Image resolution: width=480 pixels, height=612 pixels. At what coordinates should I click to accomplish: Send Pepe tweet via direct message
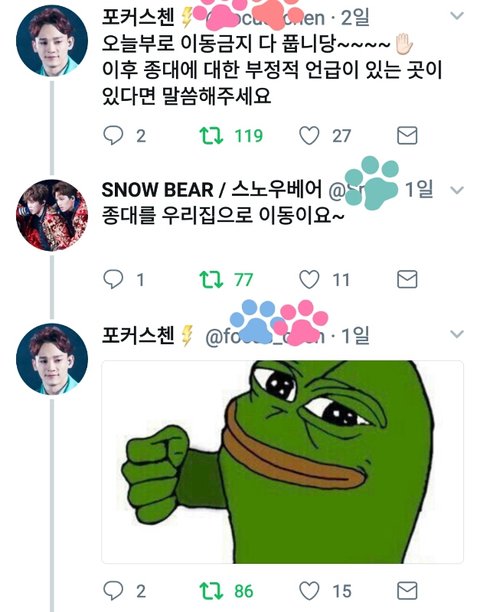(407, 591)
